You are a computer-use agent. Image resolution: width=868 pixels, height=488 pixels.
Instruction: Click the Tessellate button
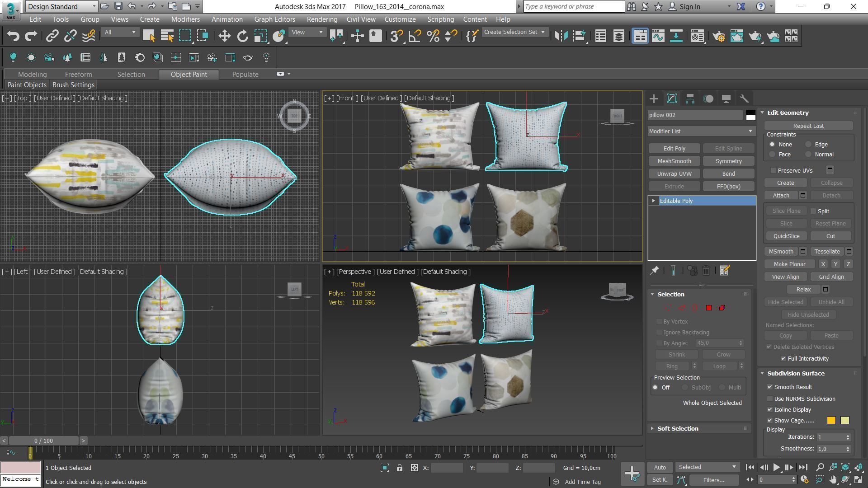tap(827, 252)
